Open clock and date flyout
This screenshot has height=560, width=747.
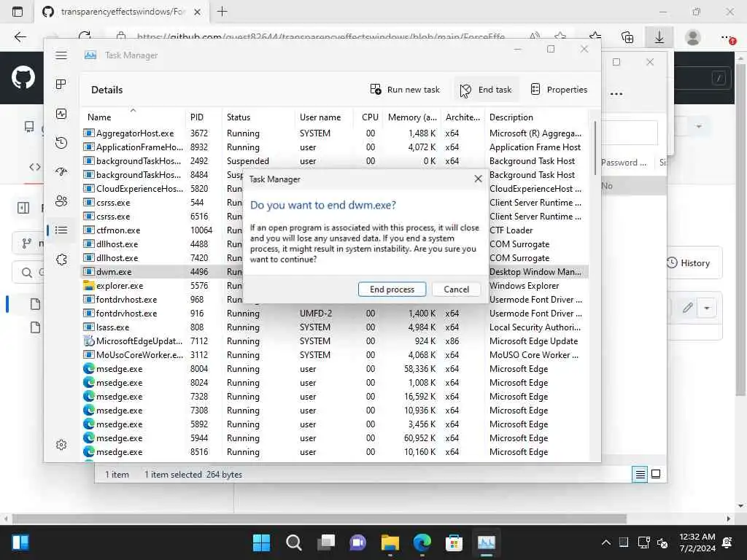point(697,542)
